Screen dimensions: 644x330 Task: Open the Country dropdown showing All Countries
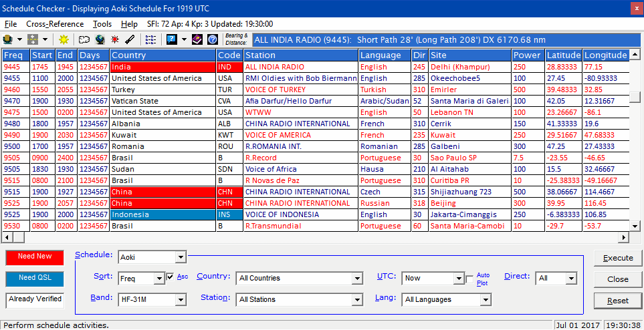click(356, 279)
